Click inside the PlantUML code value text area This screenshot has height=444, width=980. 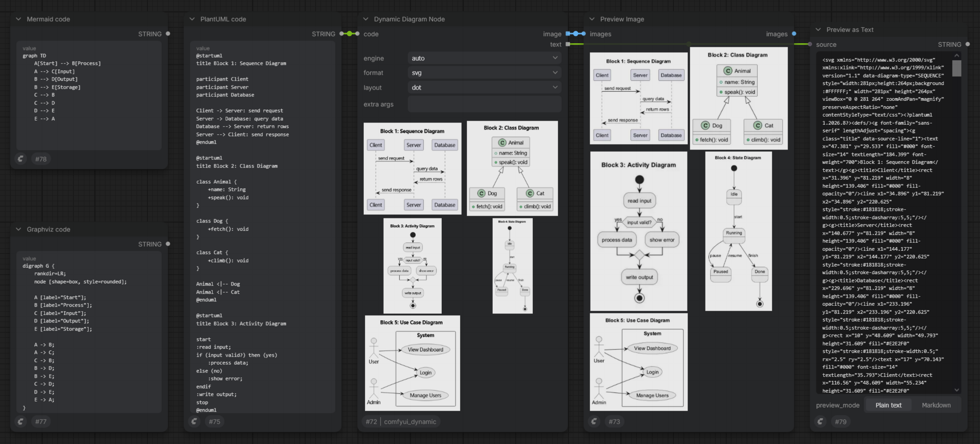pos(263,227)
